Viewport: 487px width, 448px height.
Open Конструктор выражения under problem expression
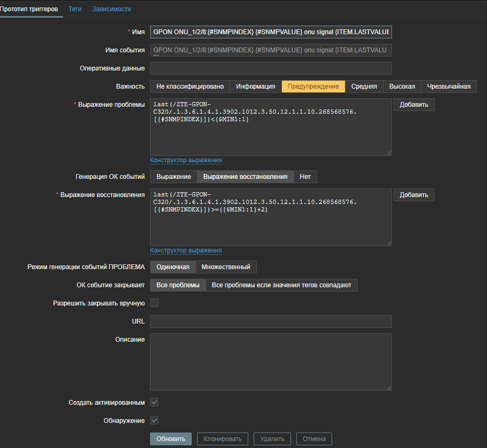186,160
